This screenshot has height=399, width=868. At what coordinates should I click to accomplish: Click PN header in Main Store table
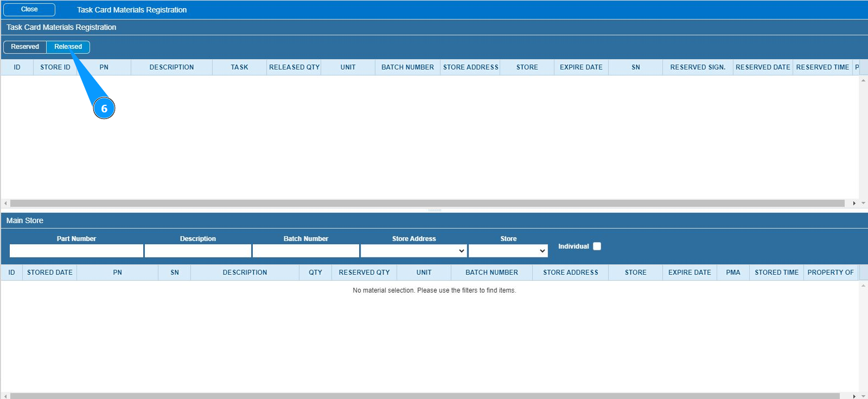point(118,273)
